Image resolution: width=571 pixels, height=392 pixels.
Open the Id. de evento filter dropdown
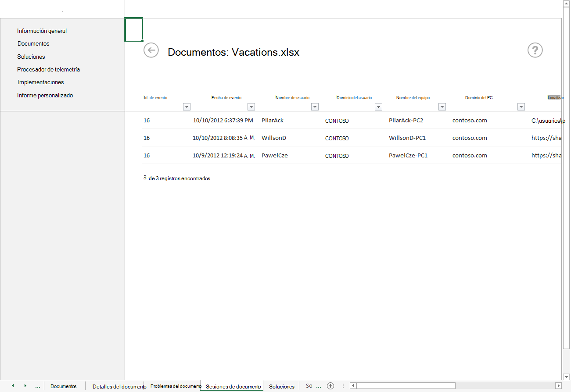(x=187, y=107)
